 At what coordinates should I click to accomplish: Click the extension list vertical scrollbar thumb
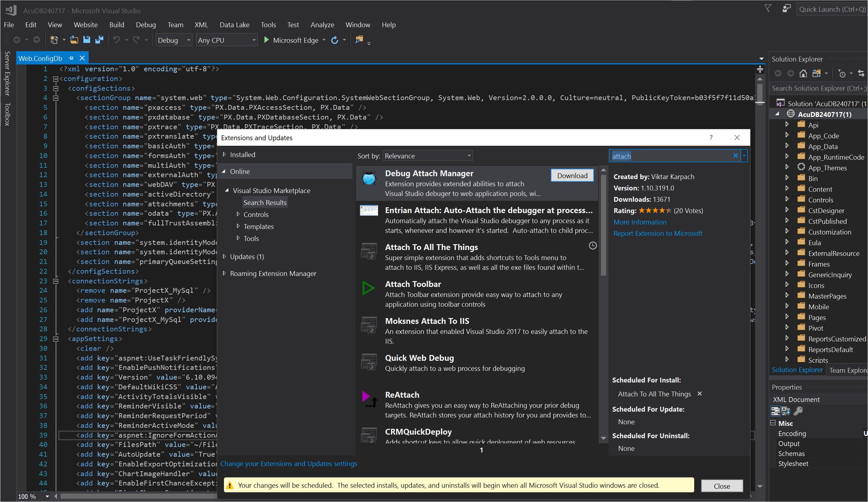(x=604, y=225)
